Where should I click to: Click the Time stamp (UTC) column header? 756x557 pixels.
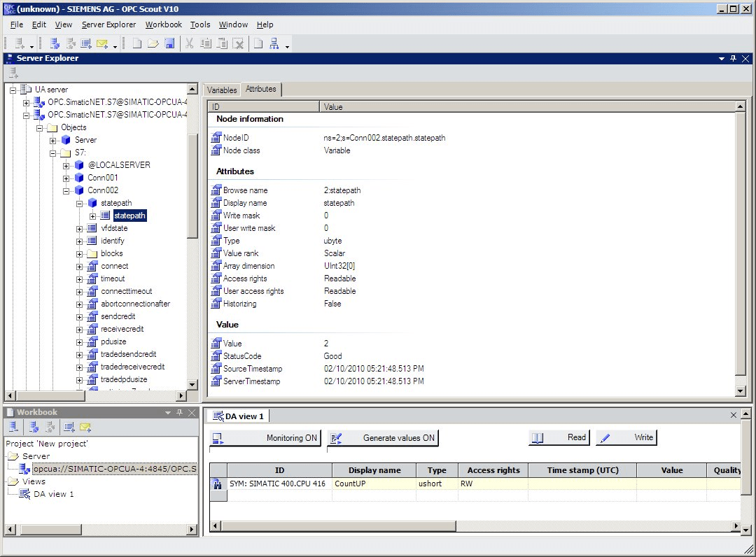click(x=582, y=470)
